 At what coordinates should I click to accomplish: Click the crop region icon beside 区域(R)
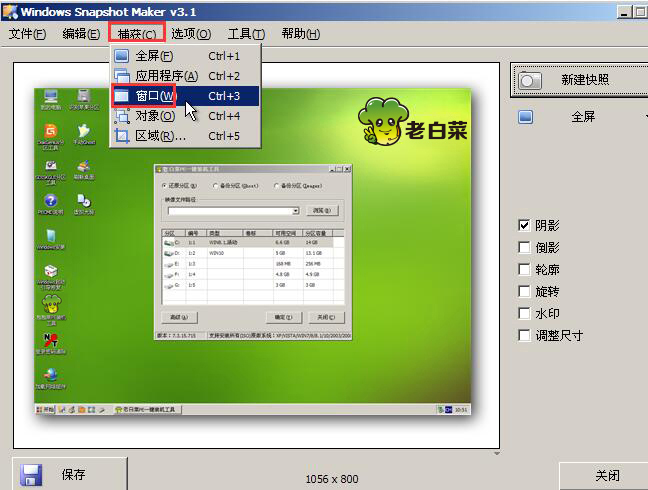[x=122, y=136]
